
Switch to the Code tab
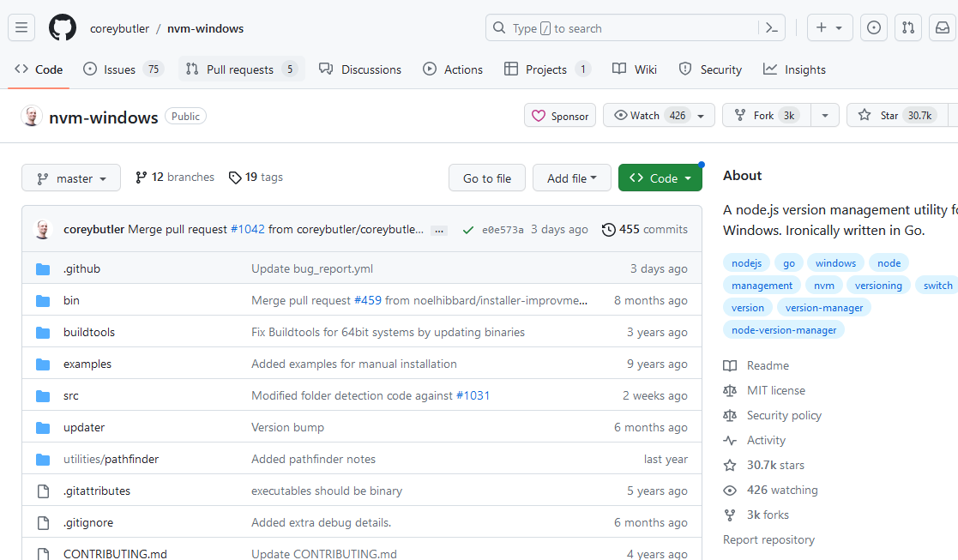tap(39, 69)
